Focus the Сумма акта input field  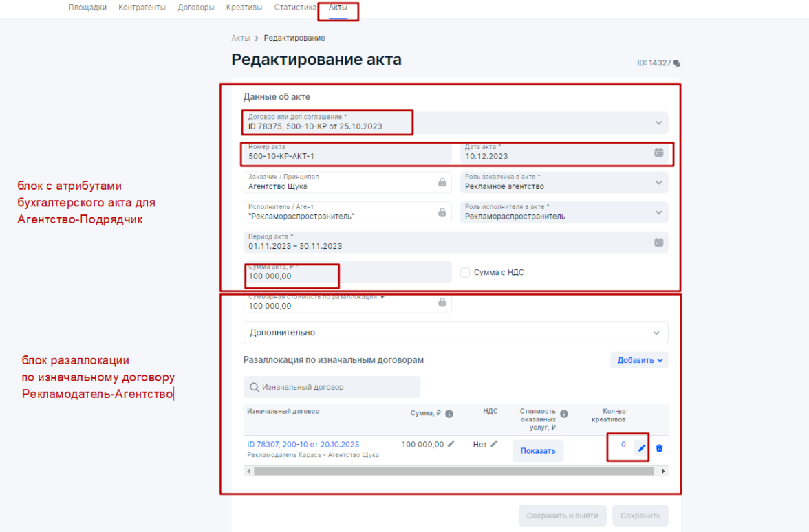pyautogui.click(x=347, y=272)
